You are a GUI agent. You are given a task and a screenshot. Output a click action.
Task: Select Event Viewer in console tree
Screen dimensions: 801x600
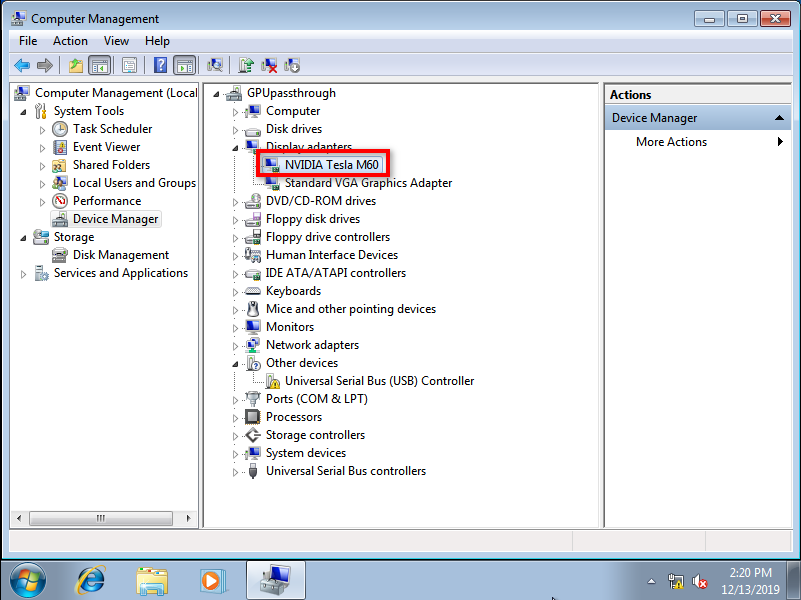(106, 147)
